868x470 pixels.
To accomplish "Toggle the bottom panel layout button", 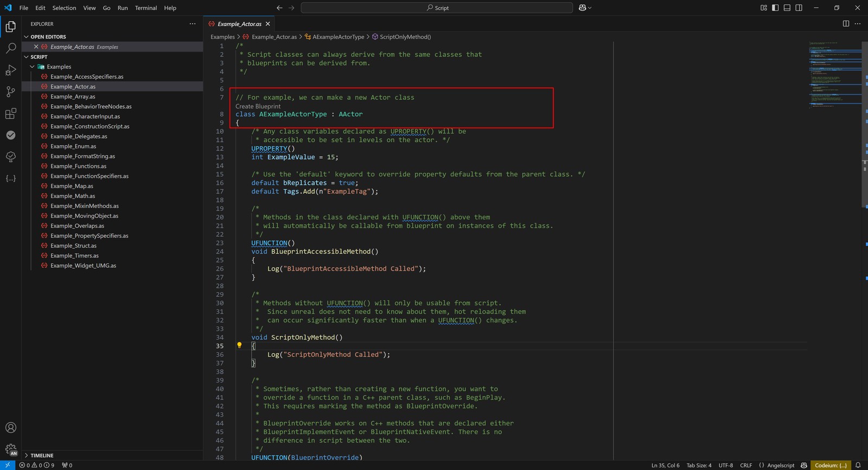I will 787,8.
